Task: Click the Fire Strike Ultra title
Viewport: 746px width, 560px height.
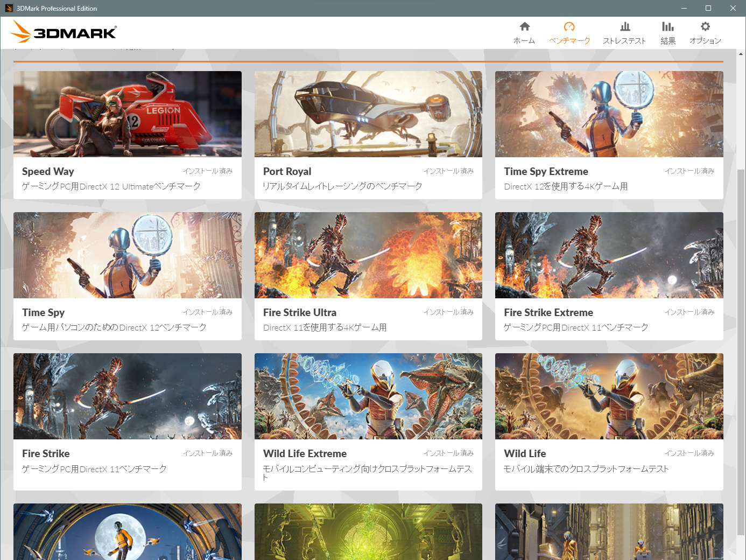Action: [299, 313]
